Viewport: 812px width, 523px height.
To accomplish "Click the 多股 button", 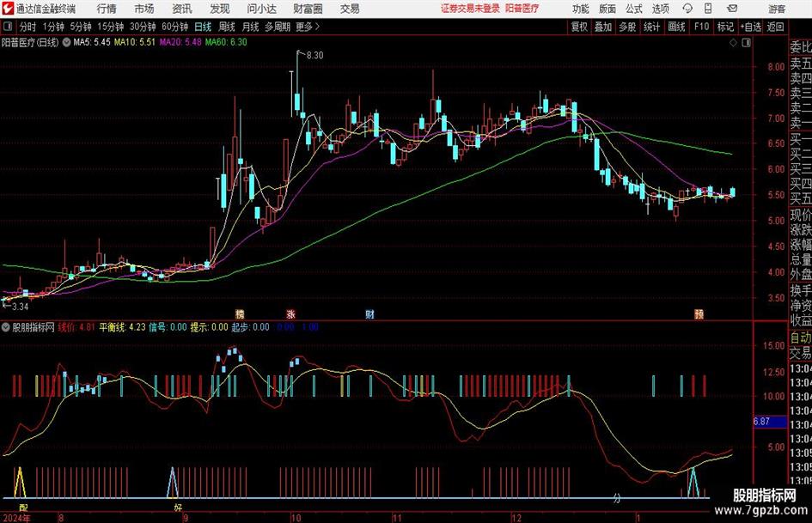I will click(627, 27).
